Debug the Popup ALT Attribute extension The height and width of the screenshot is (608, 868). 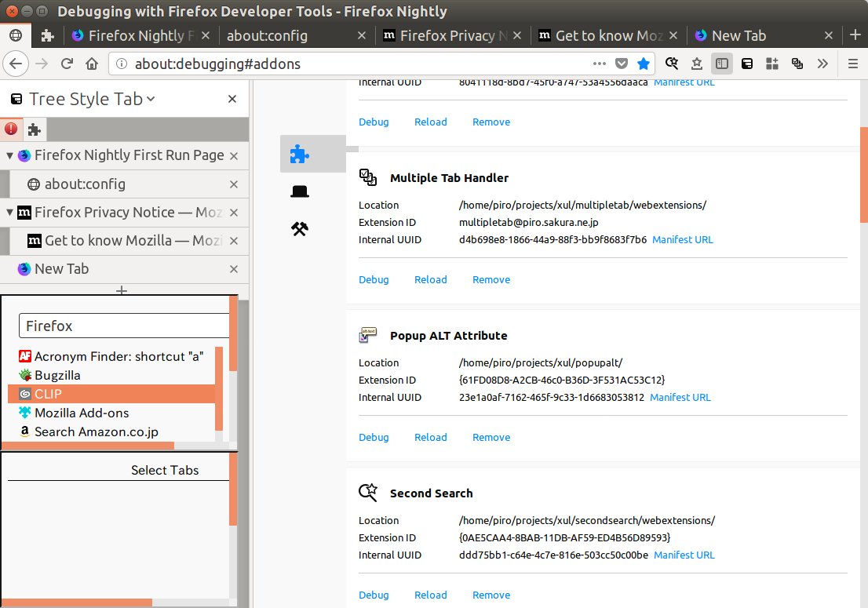(374, 438)
